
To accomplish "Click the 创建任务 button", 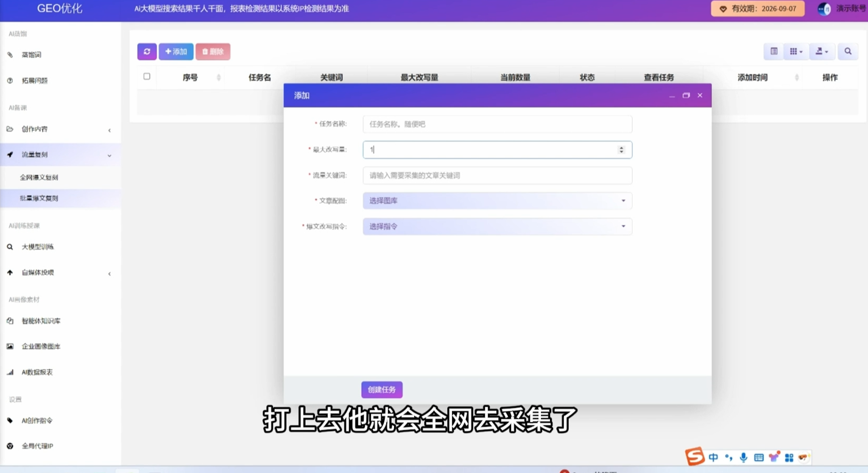I will pyautogui.click(x=382, y=390).
